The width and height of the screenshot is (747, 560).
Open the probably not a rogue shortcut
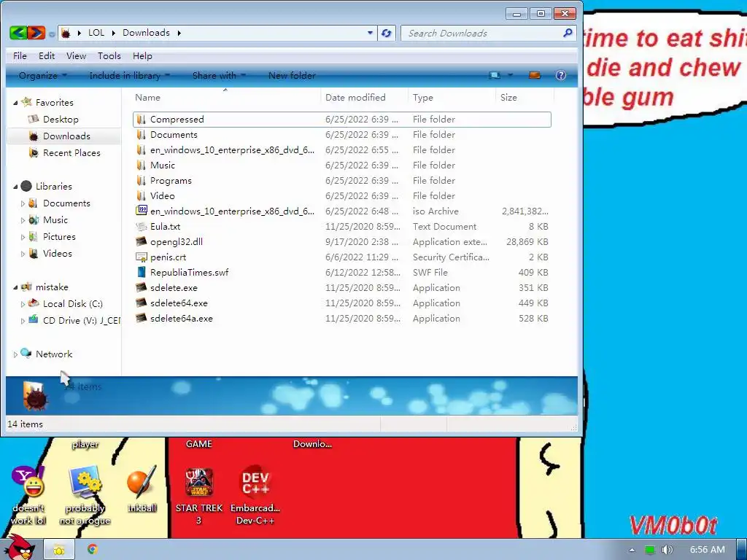pos(85,495)
